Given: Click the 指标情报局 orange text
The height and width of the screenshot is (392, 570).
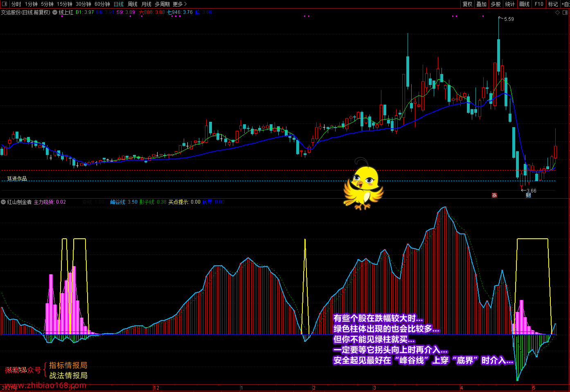Looking at the screenshot, I should (x=68, y=365).
